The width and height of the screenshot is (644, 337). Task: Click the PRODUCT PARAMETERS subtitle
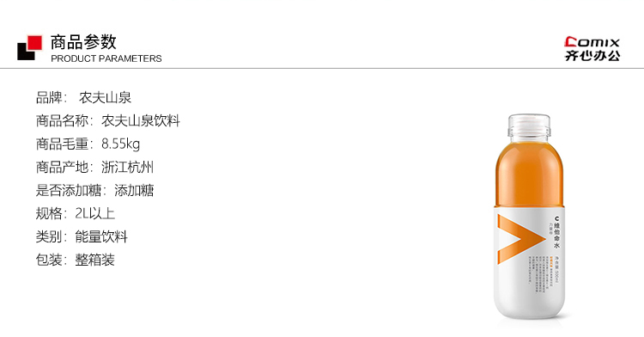coord(106,58)
